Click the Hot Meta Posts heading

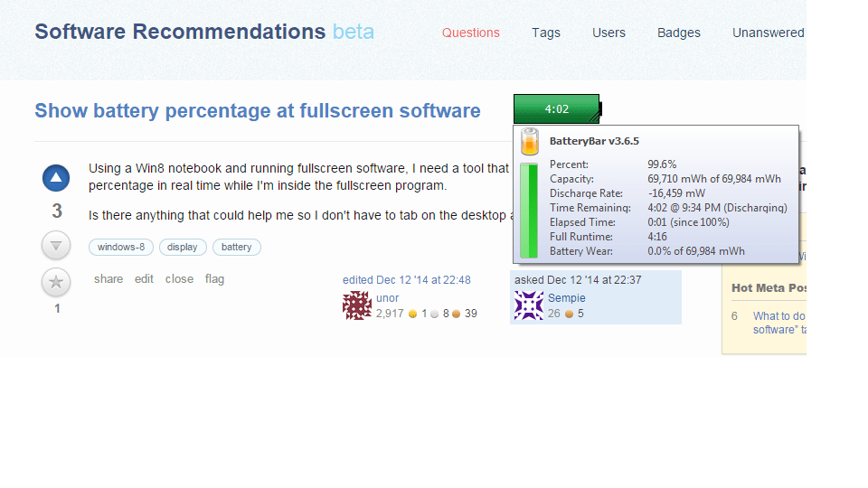point(769,287)
